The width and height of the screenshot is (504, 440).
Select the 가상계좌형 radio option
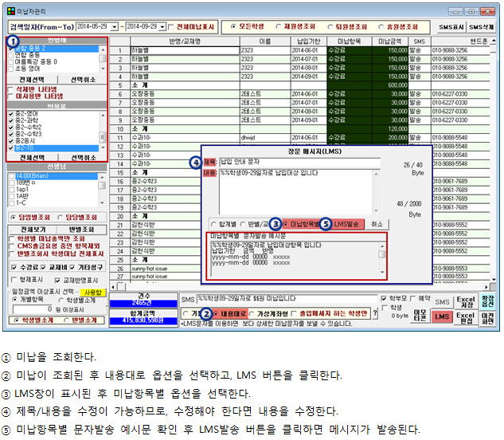[252, 313]
